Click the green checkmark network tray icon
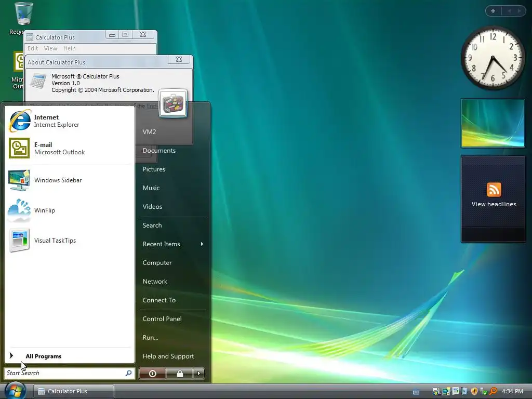Viewport: 532px width, 399px height. coord(484,392)
